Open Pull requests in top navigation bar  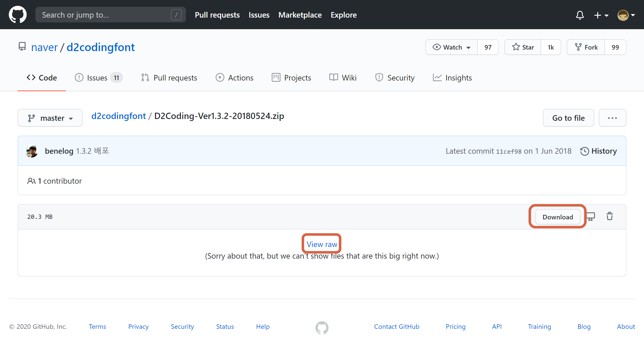[x=217, y=15]
